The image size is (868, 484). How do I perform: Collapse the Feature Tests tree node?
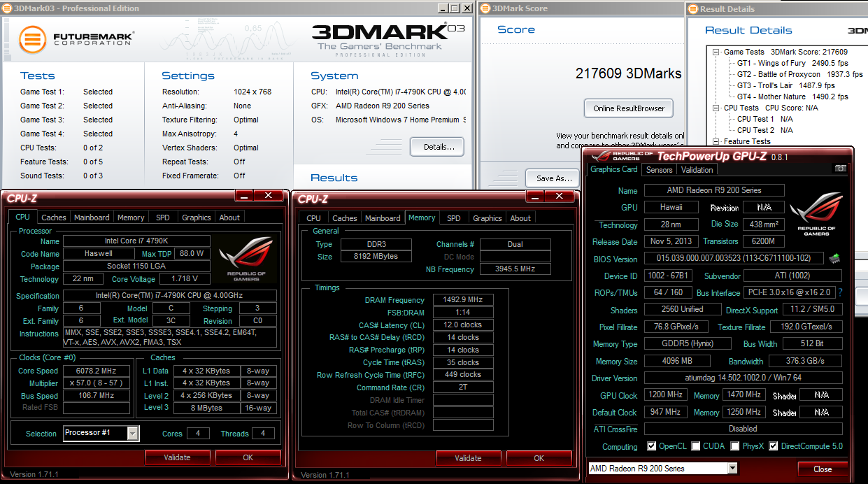click(x=716, y=141)
